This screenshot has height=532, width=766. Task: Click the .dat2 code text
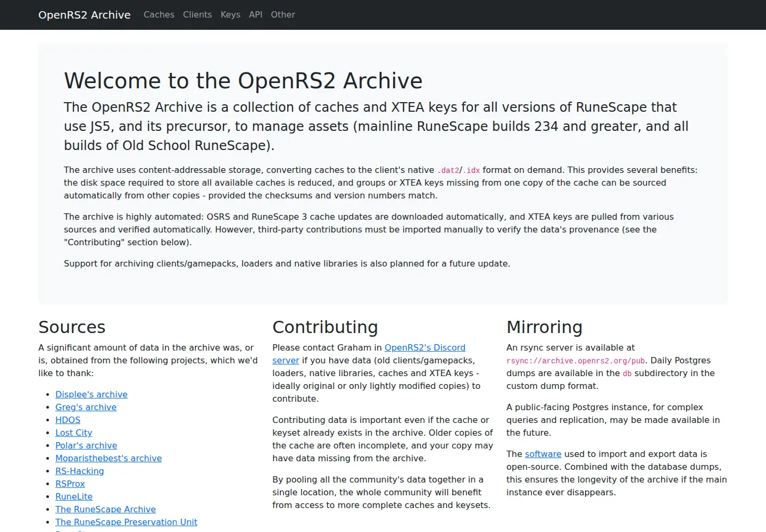click(x=448, y=170)
